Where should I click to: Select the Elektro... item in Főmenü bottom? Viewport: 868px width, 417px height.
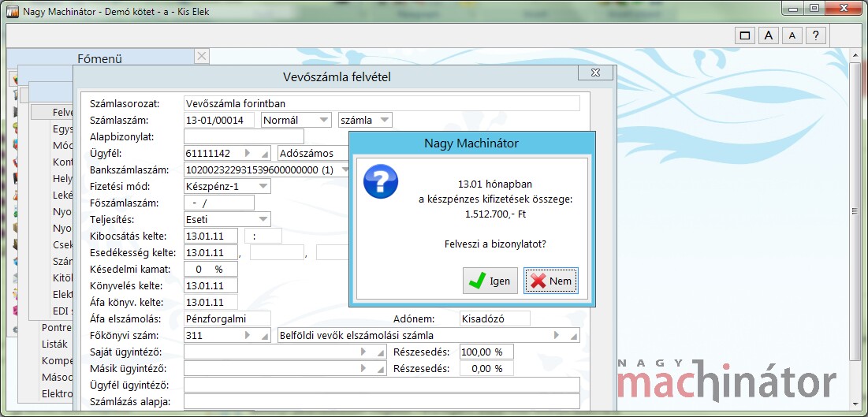(x=57, y=393)
